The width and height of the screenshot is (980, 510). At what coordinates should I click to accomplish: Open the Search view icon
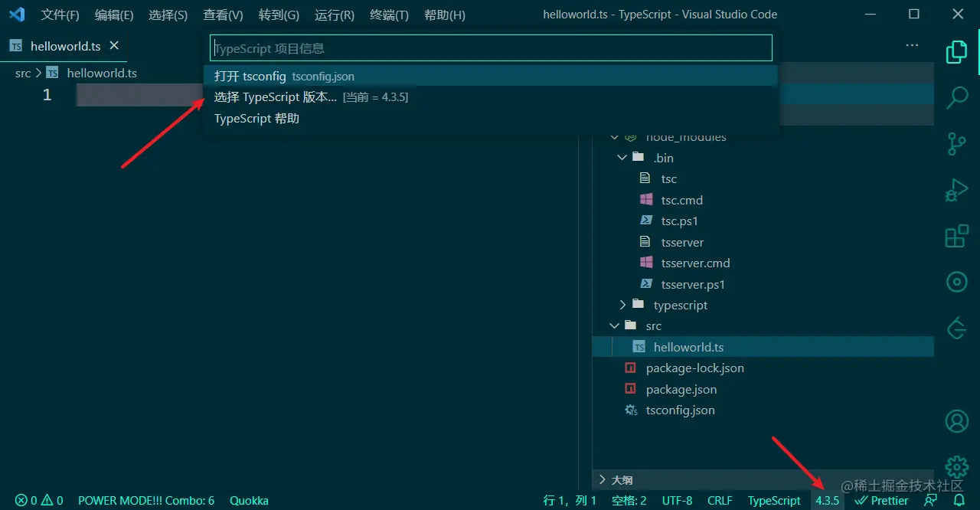957,98
